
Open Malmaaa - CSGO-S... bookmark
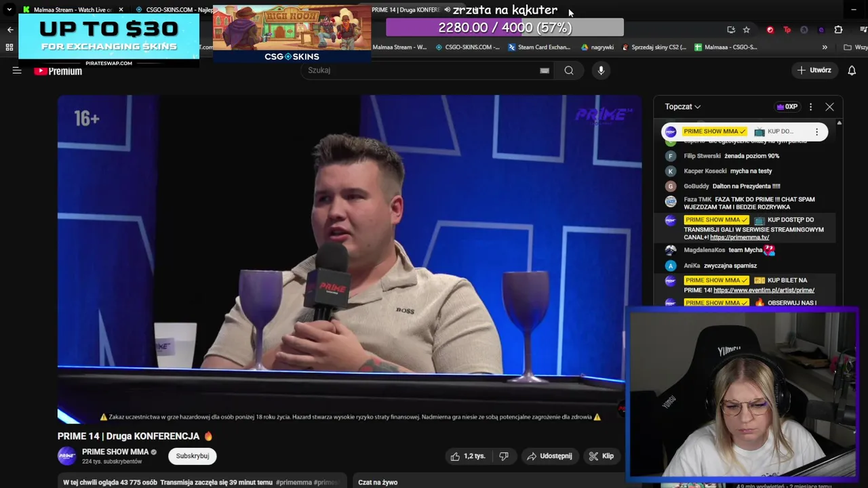point(725,47)
